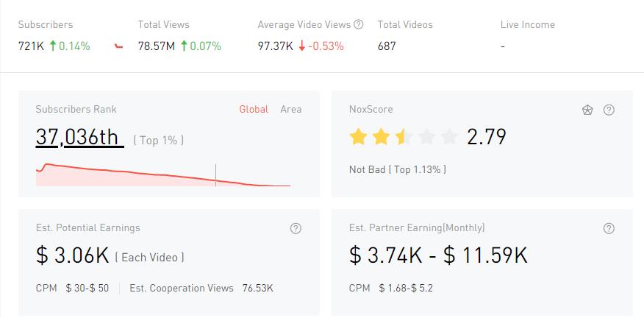Click the $ 3.74K - $ 11.59K partner earning

click(438, 255)
